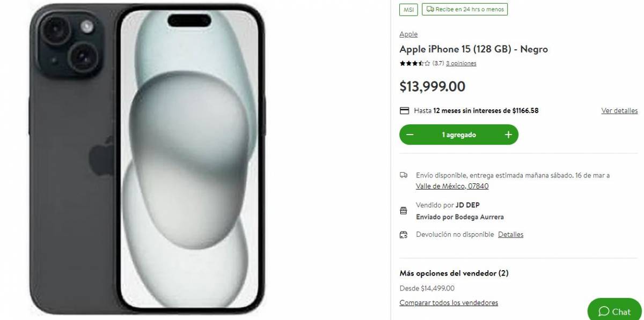Click the delivery truck shipping icon

click(x=404, y=175)
